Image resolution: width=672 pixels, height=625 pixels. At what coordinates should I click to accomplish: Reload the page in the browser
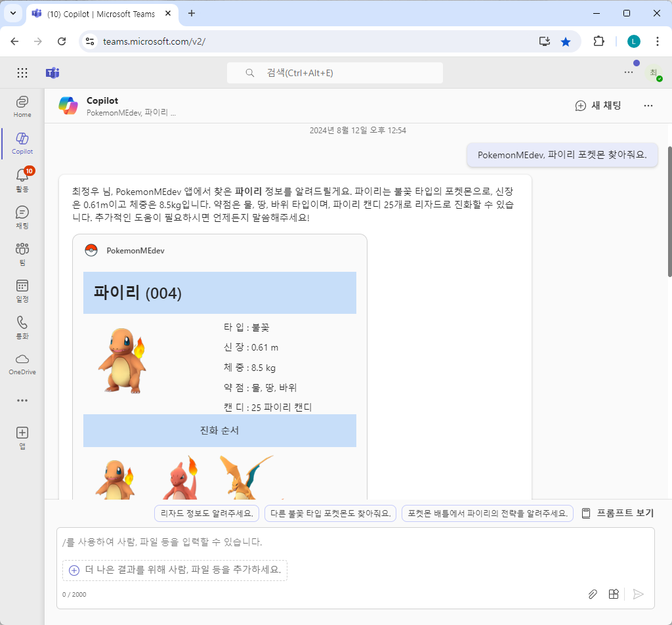pyautogui.click(x=62, y=41)
